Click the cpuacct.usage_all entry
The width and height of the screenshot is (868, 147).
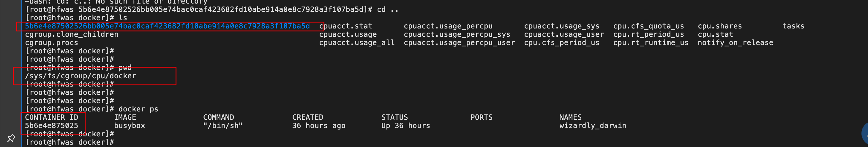(357, 43)
